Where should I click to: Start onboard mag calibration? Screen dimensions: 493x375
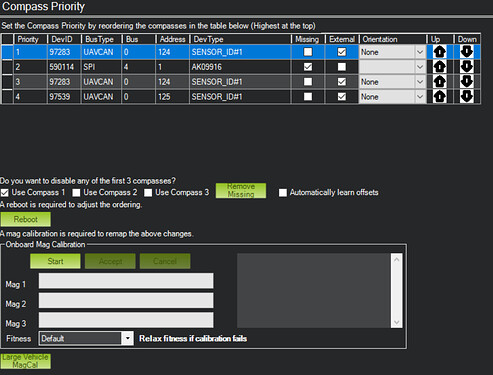(x=55, y=261)
